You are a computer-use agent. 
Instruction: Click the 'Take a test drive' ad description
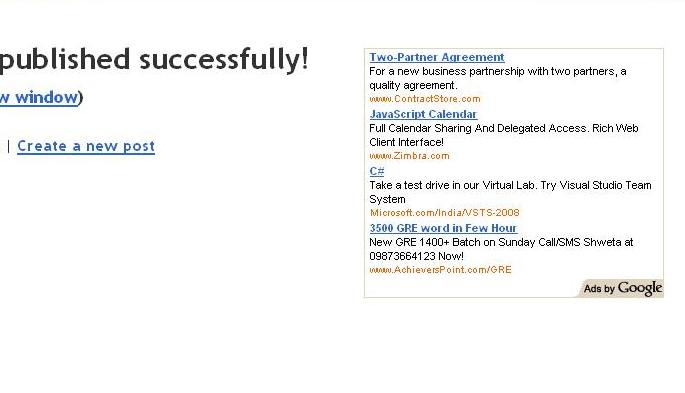[510, 192]
